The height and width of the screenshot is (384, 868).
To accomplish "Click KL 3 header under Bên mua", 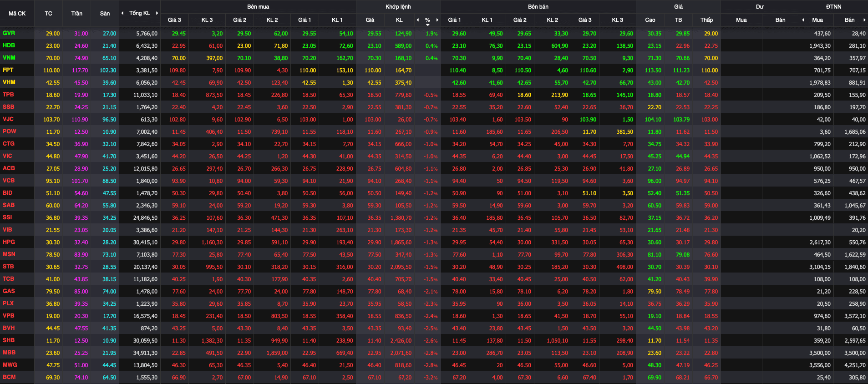I will point(207,20).
